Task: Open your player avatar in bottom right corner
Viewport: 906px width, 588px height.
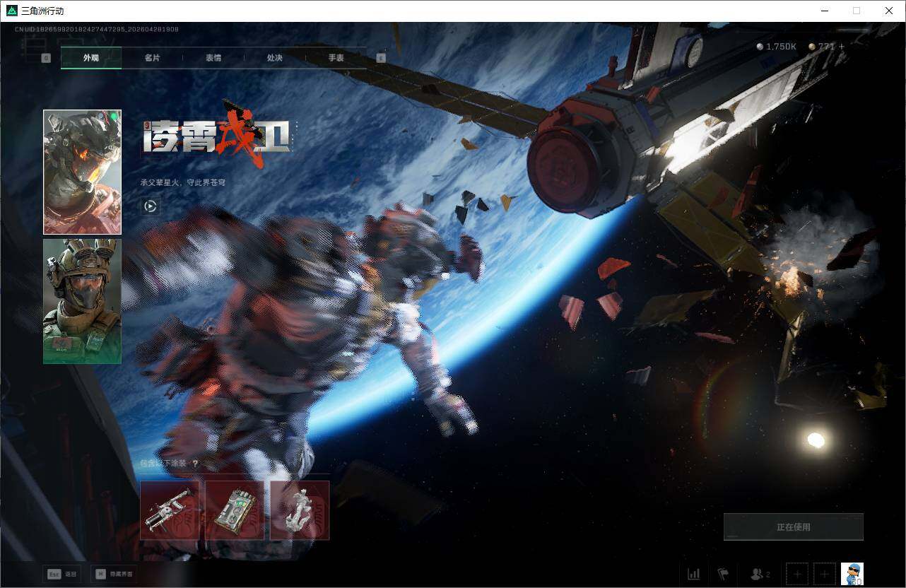Action: 852,574
